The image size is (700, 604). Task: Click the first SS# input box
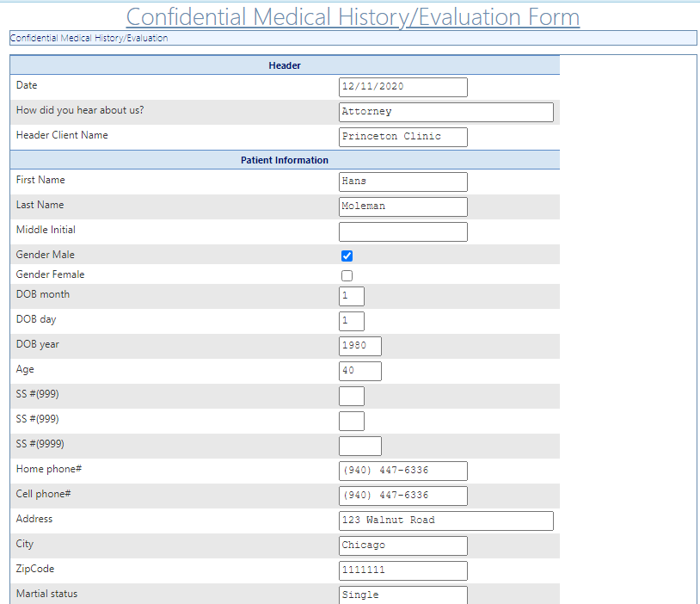(351, 396)
